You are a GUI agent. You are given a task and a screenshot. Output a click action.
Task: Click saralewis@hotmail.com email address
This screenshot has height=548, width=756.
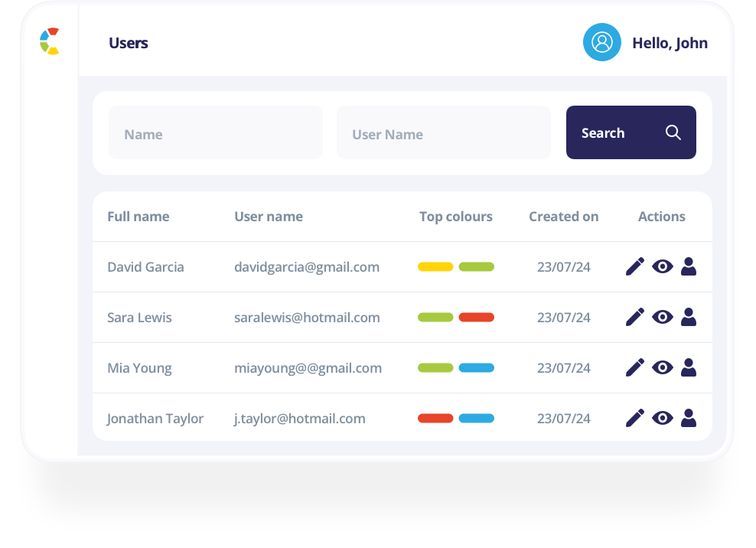(x=307, y=317)
